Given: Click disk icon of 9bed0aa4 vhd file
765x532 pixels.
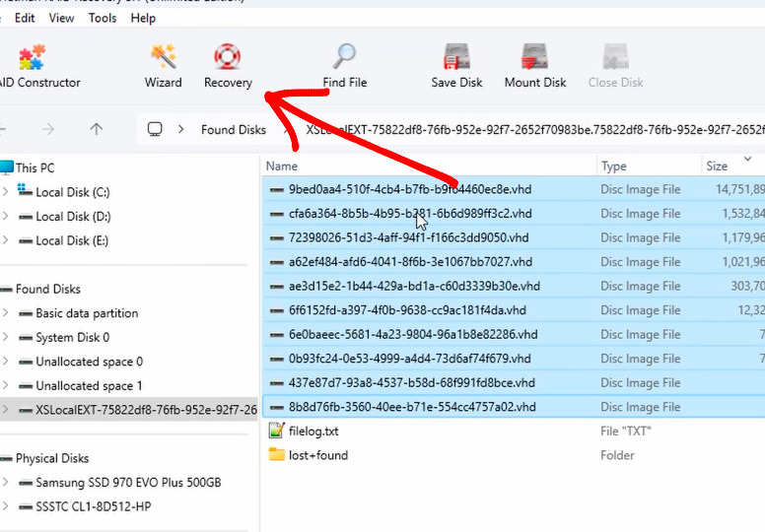Looking at the screenshot, I should [277, 190].
